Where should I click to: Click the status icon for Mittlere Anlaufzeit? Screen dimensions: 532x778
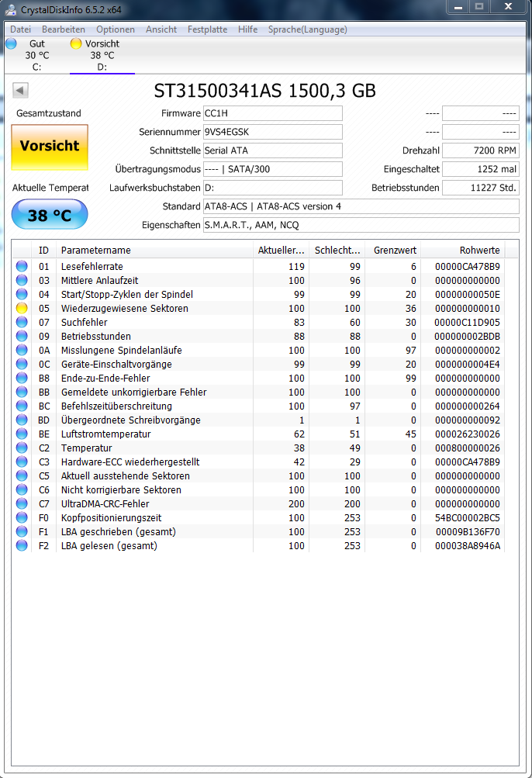(22, 280)
